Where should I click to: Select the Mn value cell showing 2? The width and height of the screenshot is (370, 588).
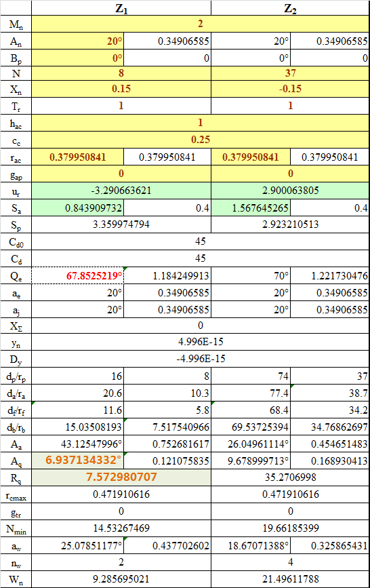pyautogui.click(x=200, y=24)
